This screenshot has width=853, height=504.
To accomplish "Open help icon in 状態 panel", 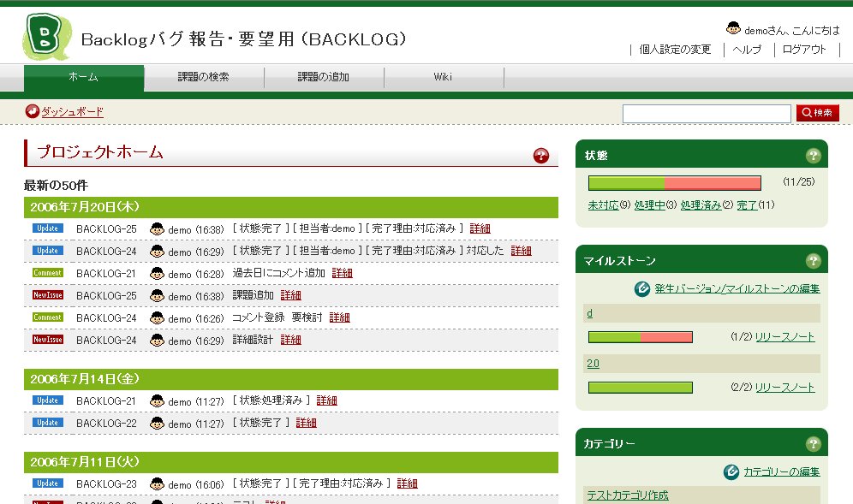I will tap(813, 156).
